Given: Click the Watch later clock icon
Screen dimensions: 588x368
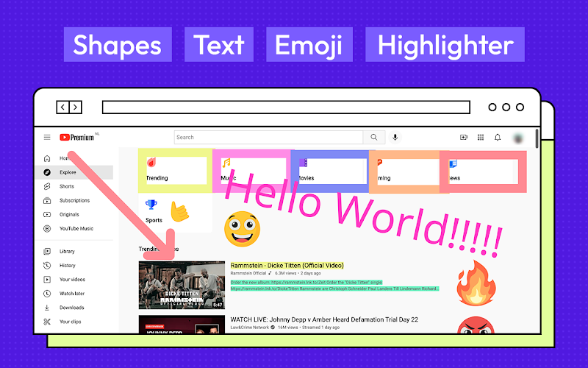Looking at the screenshot, I should tap(47, 293).
